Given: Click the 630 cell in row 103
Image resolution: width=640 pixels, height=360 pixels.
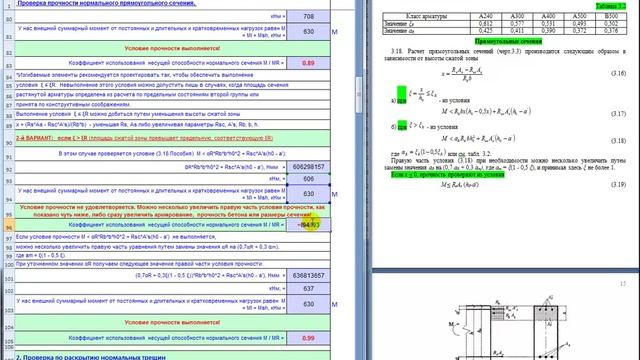Looking at the screenshot, I should coord(309,304).
